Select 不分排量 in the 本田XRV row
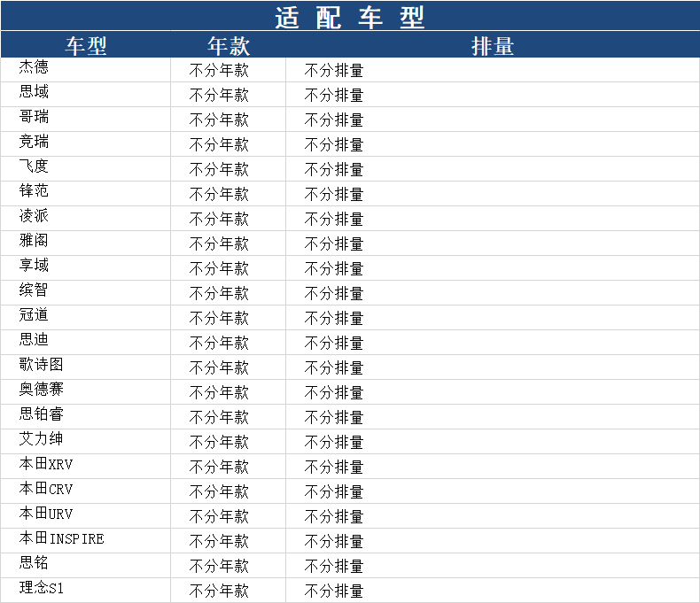Viewport: 700px width, 603px height. click(x=334, y=468)
